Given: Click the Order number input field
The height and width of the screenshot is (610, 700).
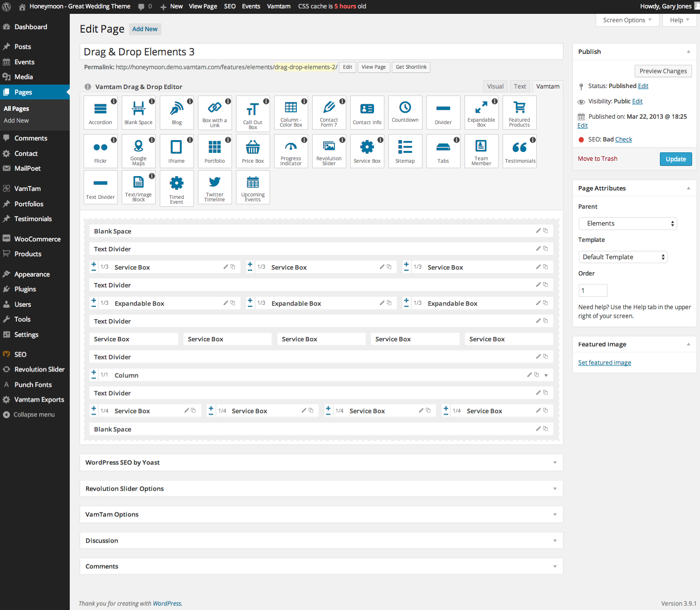Looking at the screenshot, I should click(593, 290).
